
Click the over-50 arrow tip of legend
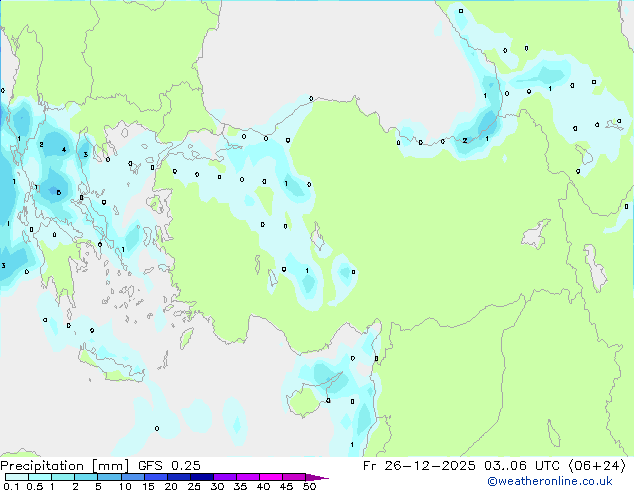tap(317, 477)
